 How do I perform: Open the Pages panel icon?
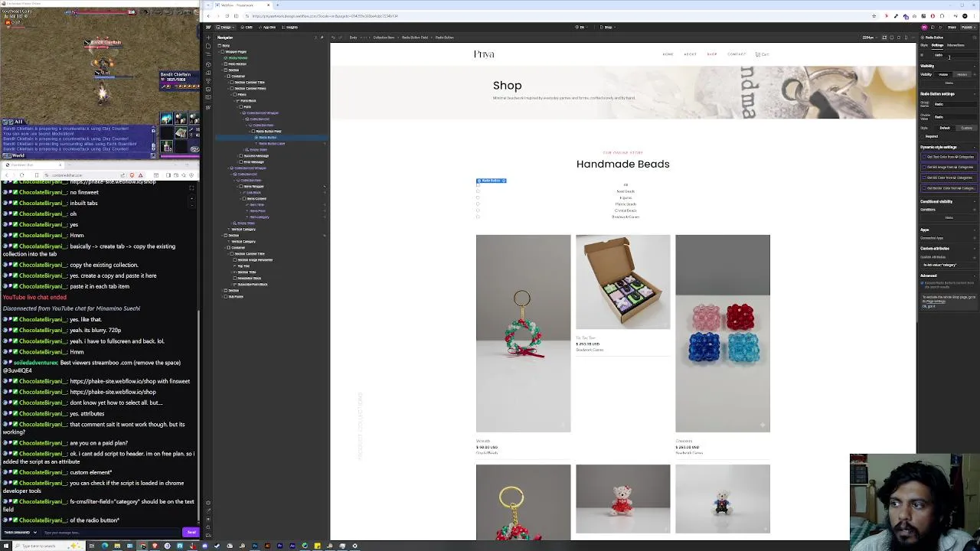208,47
